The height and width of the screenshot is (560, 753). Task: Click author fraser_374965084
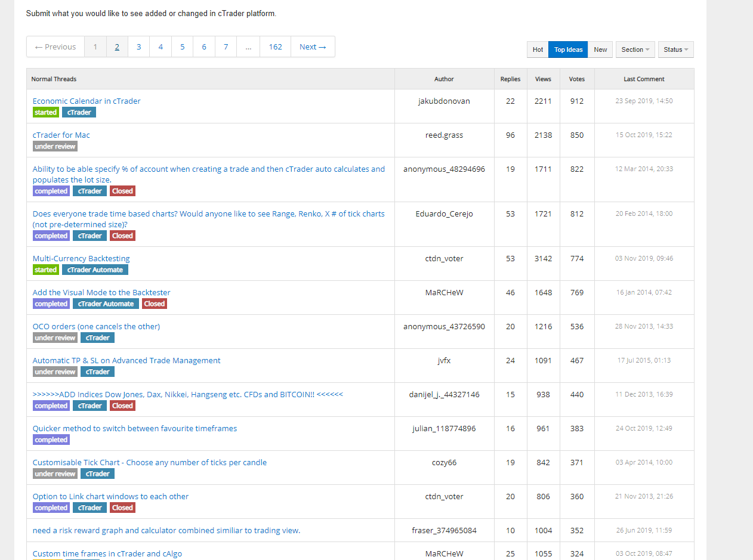(x=444, y=530)
